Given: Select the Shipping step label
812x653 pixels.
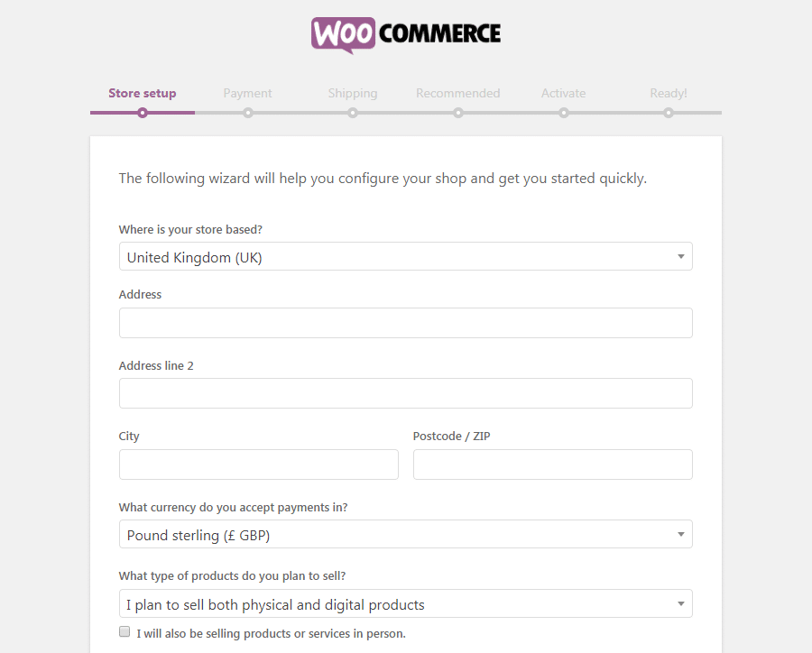Looking at the screenshot, I should (353, 93).
